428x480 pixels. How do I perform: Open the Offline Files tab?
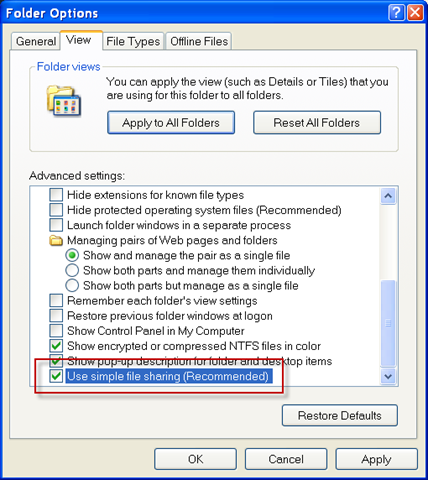(x=199, y=41)
